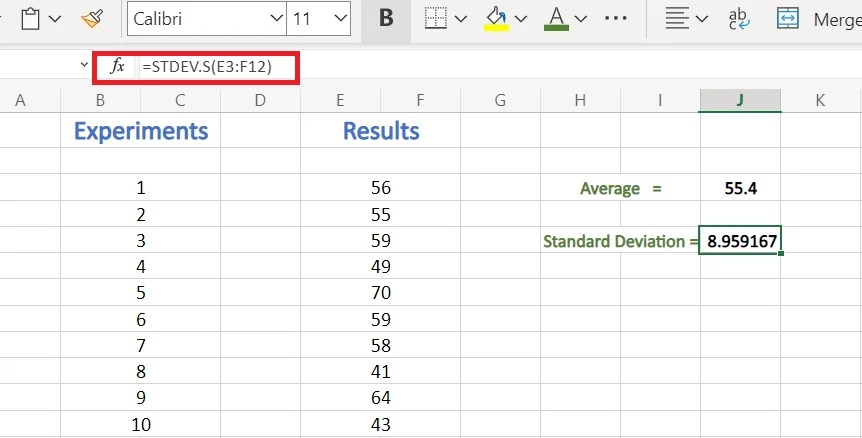862x438 pixels.
Task: Apply the green font color
Action: 556,19
